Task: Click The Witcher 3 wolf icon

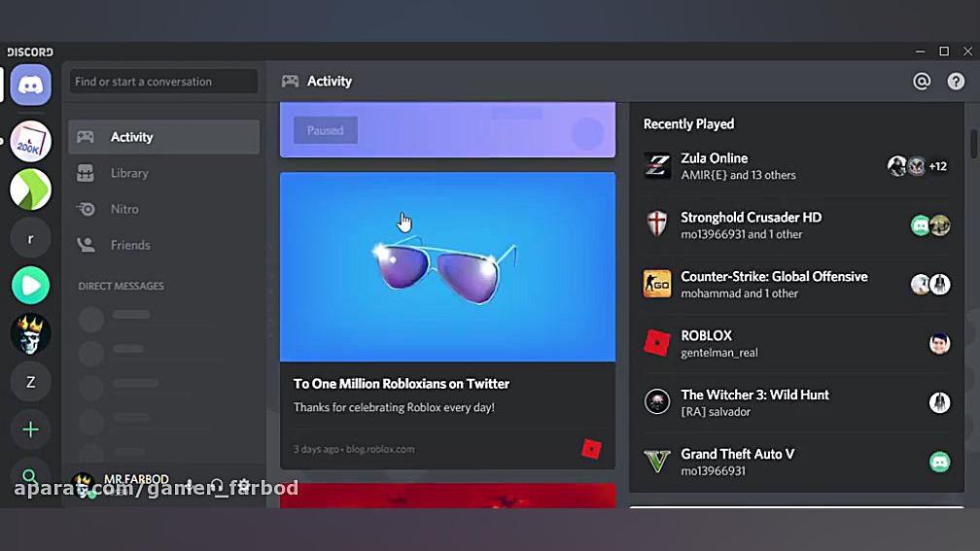Action: [657, 402]
